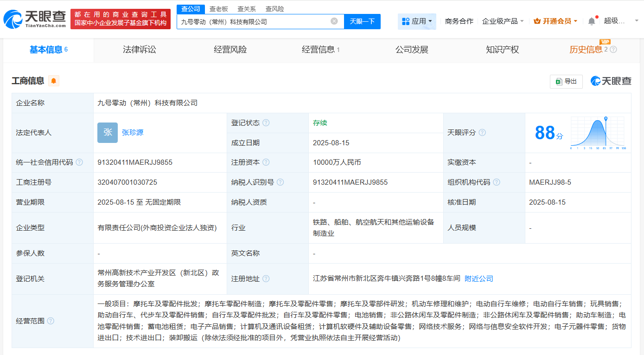Open the 附近公司 link
The height and width of the screenshot is (355, 644).
pos(478,278)
